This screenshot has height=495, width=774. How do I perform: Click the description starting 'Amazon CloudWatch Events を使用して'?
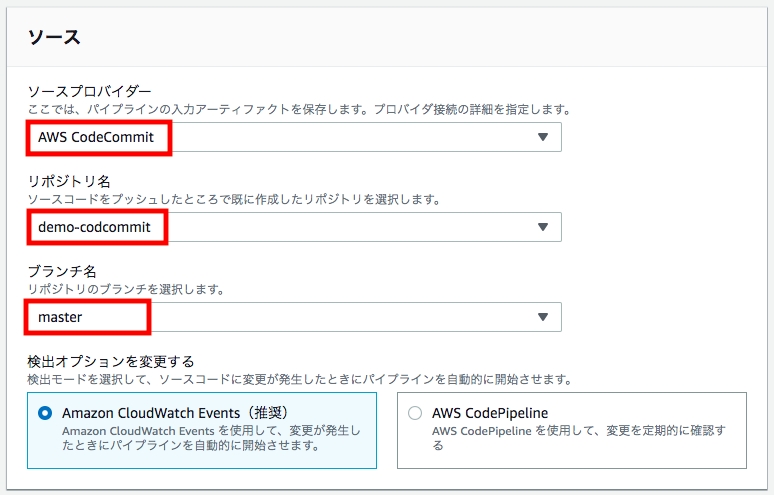[x=211, y=438]
